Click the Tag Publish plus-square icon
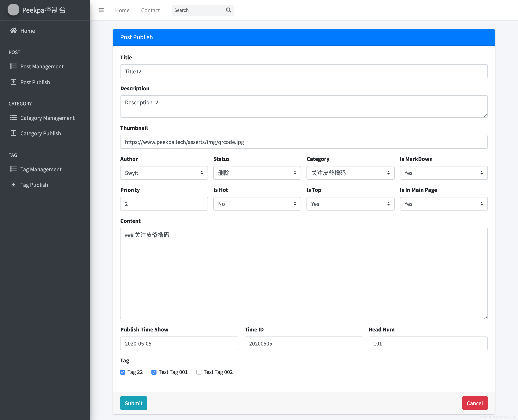Screen dimensions: 518x420 tap(13, 185)
